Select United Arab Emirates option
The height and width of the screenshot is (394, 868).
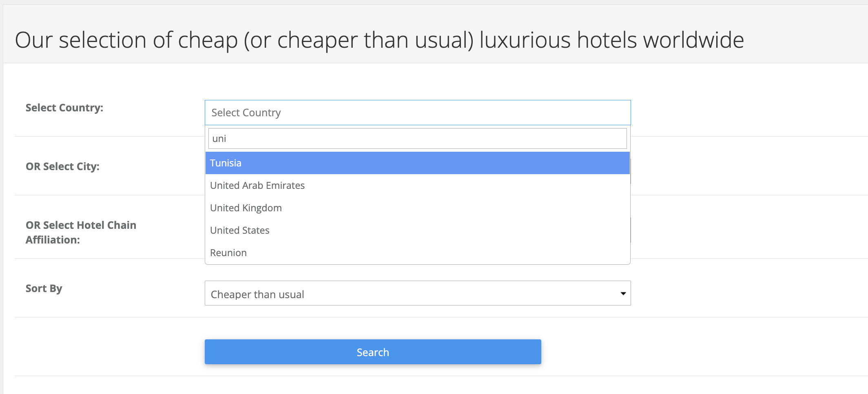(x=257, y=186)
